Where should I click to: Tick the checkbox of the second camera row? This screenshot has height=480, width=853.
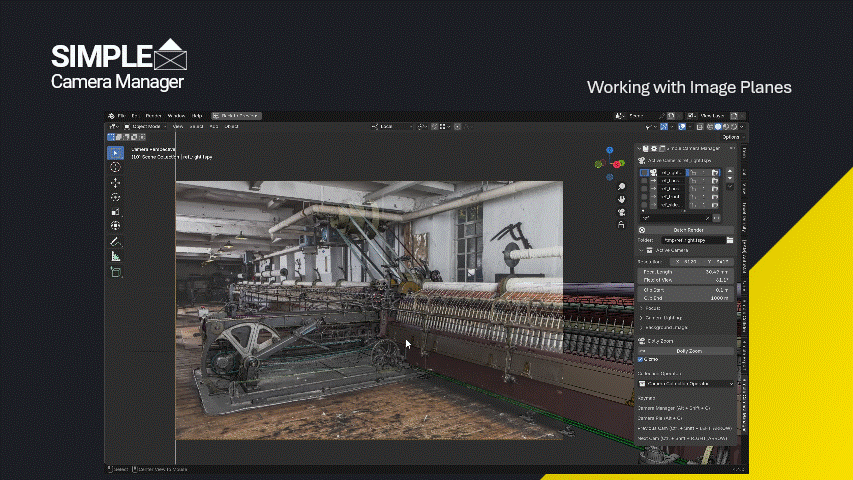click(x=644, y=181)
